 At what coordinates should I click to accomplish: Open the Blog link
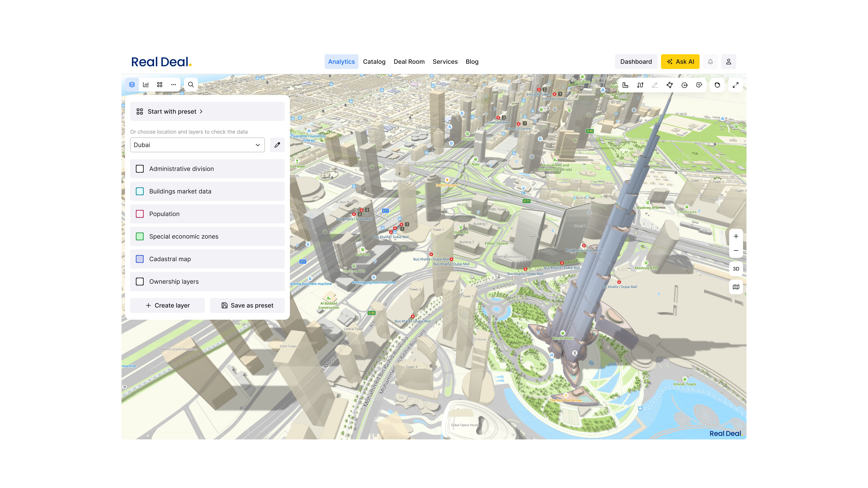point(472,62)
